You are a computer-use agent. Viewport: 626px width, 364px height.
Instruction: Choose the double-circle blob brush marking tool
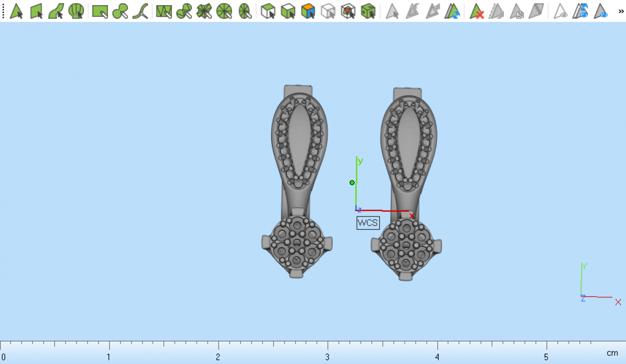121,11
